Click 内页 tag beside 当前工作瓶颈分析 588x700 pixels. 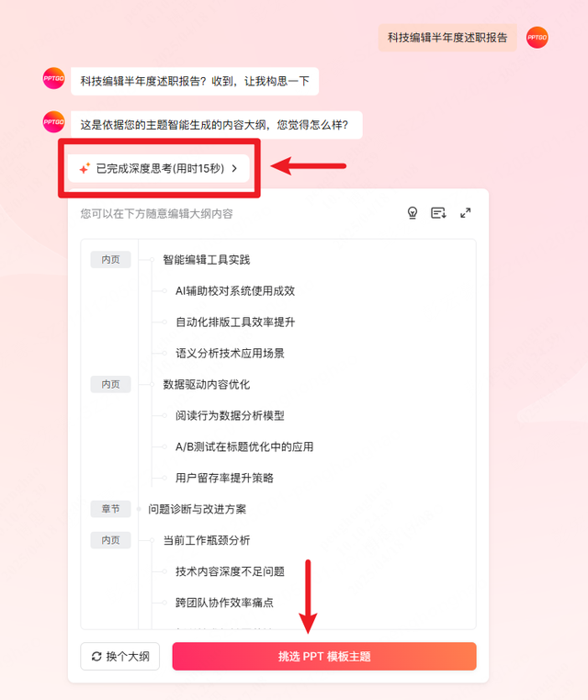(111, 540)
